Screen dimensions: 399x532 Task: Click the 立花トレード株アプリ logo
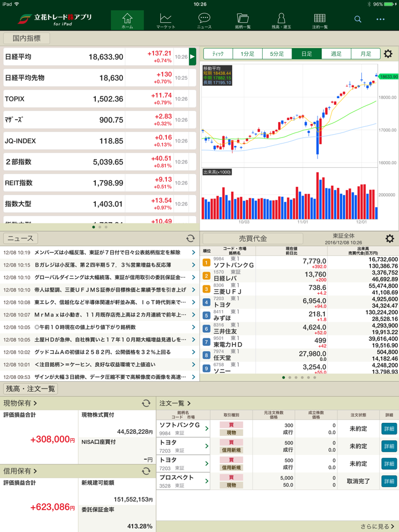coord(55,19)
